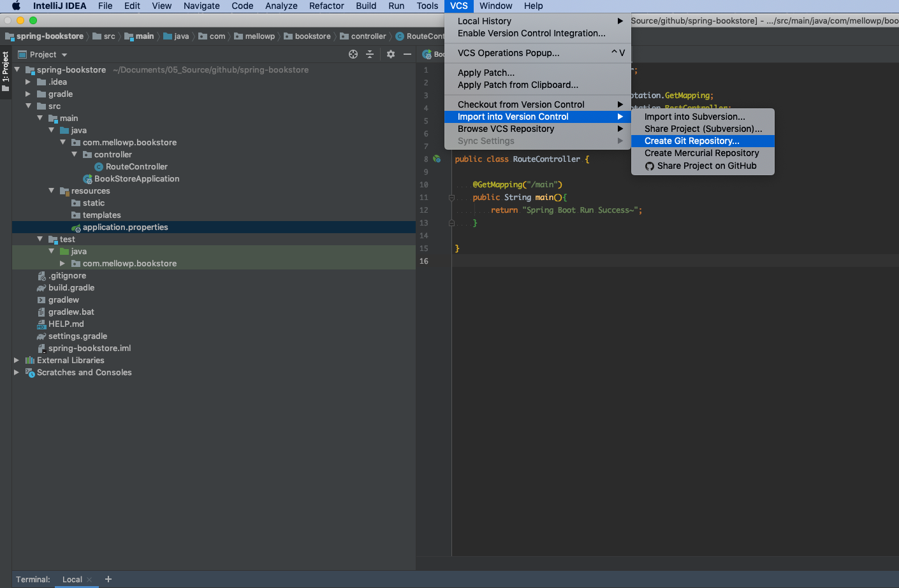Open Browse VCS Repository submenu
Viewport: 899px width, 588px height.
point(537,129)
